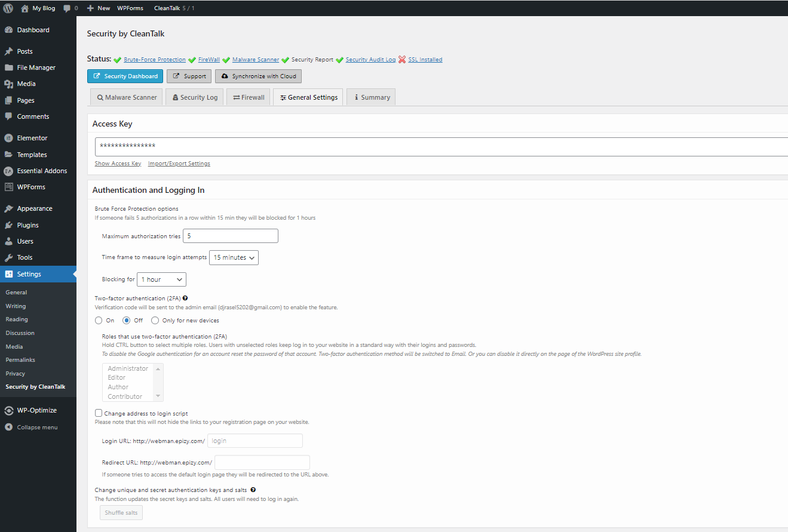Screen dimensions: 788x532
Task: Open Discussion settings submenu
Action: pyautogui.click(x=20, y=333)
